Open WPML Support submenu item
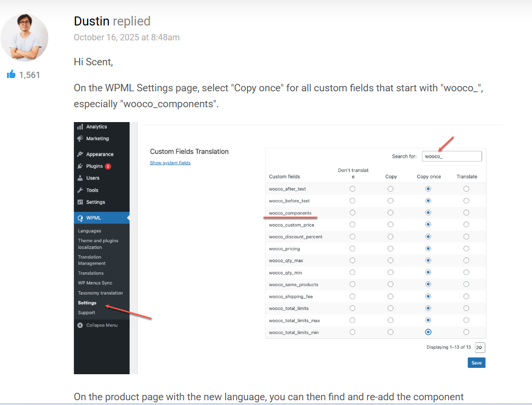This screenshot has width=532, height=405. point(86,313)
